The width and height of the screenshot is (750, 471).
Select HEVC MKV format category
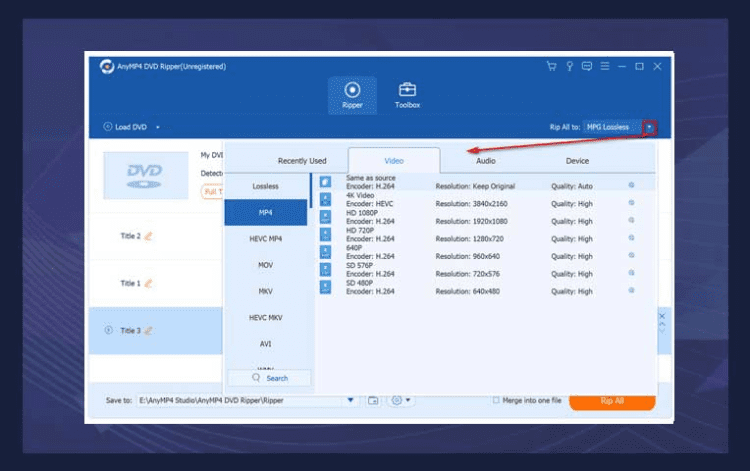(265, 318)
